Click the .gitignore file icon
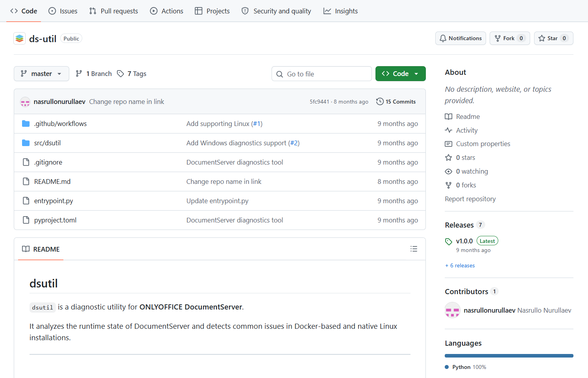Screen dimensions: 588x378 (x=26, y=162)
